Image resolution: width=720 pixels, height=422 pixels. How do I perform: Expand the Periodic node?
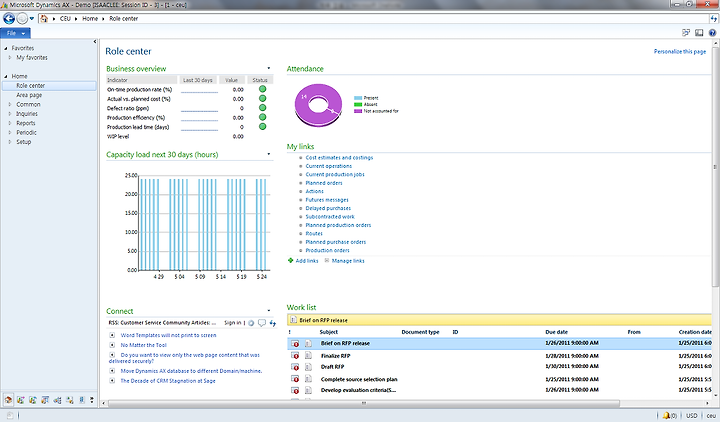pos(10,132)
